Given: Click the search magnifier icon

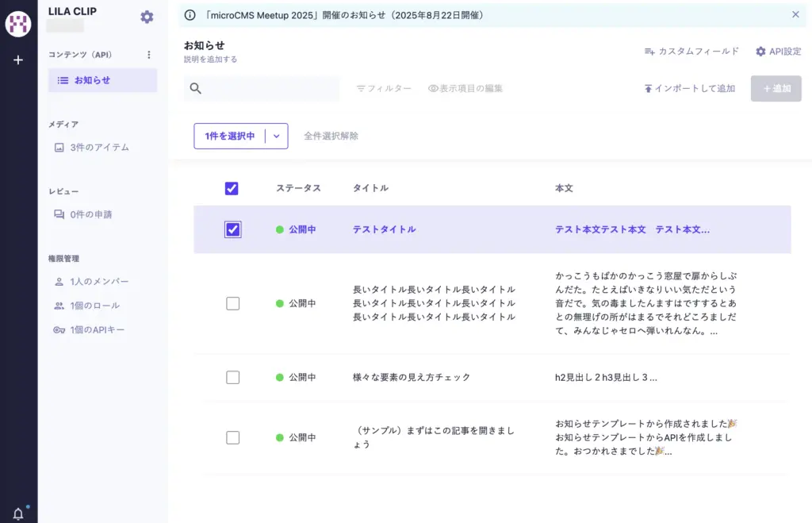Looking at the screenshot, I should (195, 88).
